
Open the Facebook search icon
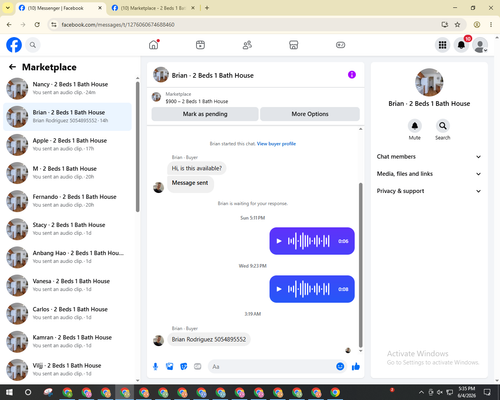33,45
